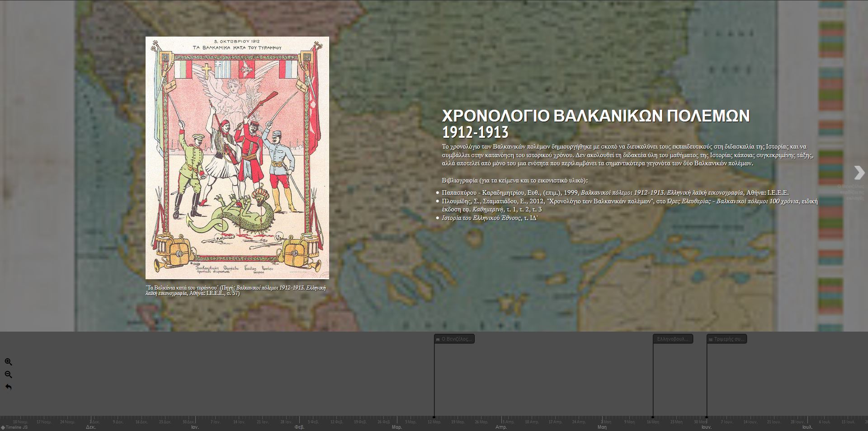Click the poster caption text under the image
This screenshot has height=431, width=868.
(236, 290)
